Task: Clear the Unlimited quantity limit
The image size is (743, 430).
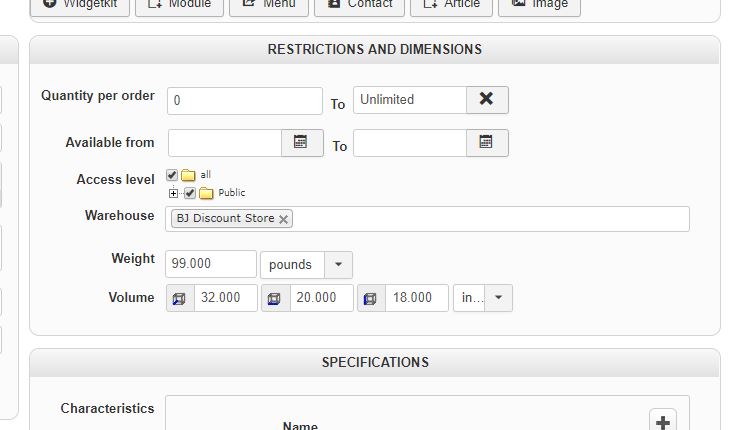Action: [486, 99]
